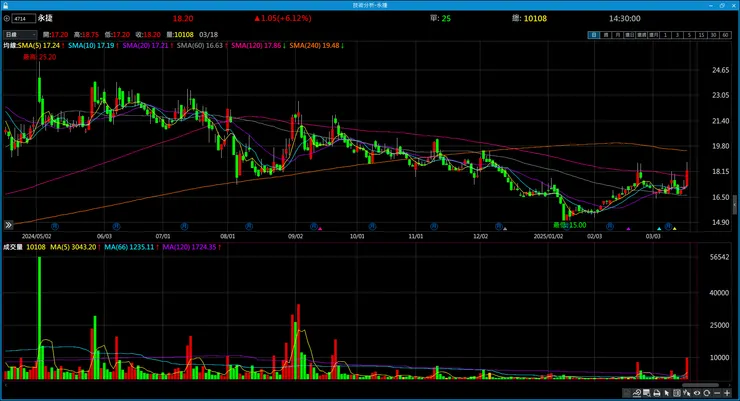Click the month marker below 09/02 candles

click(313, 226)
